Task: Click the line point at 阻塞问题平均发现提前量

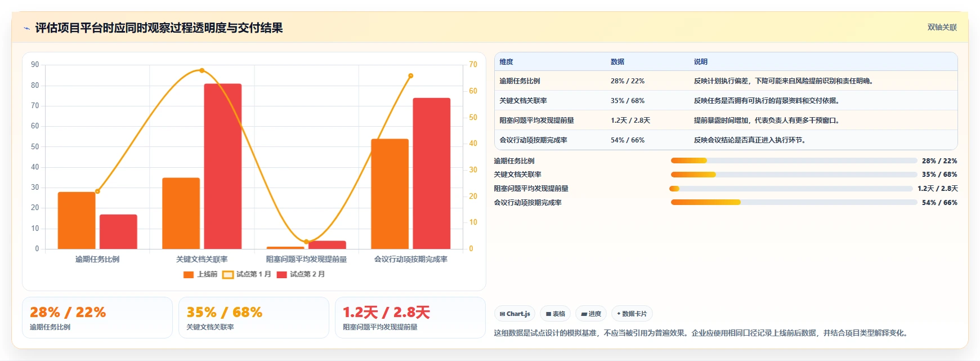Action: click(306, 242)
